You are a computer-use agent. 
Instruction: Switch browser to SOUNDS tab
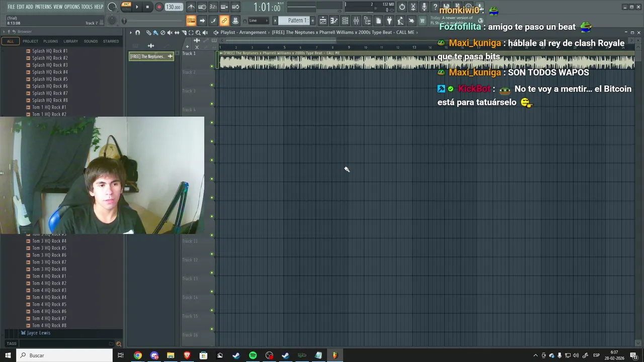click(x=91, y=41)
